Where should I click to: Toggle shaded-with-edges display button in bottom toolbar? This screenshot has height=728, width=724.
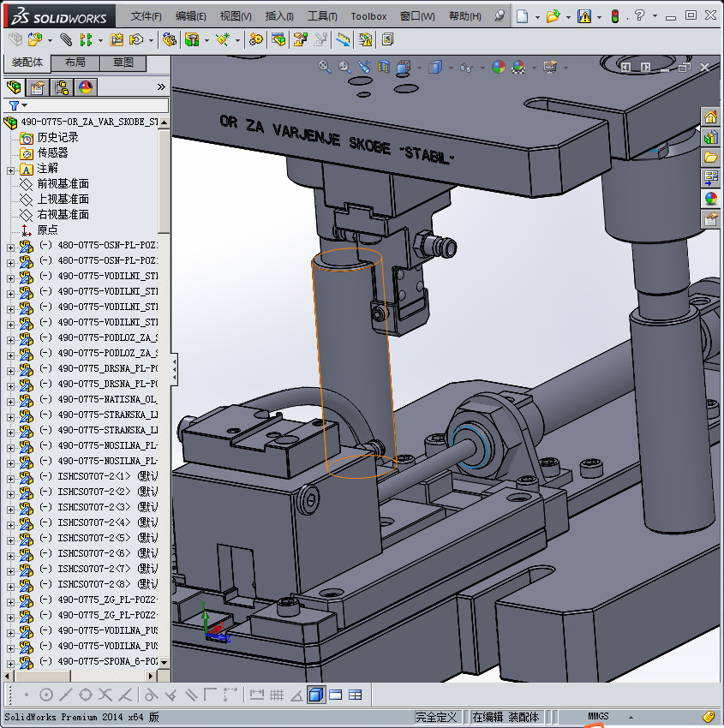[316, 695]
